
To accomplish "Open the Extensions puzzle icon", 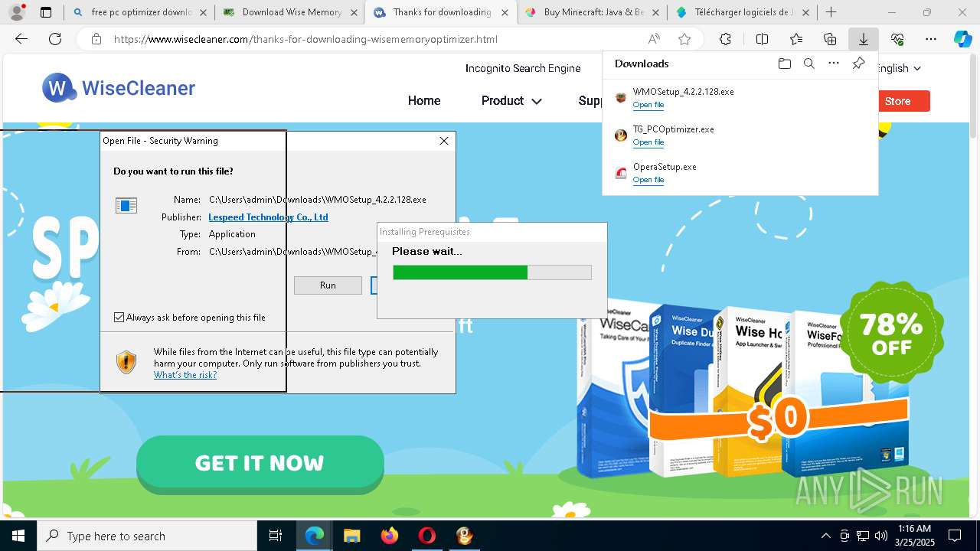I will click(725, 40).
